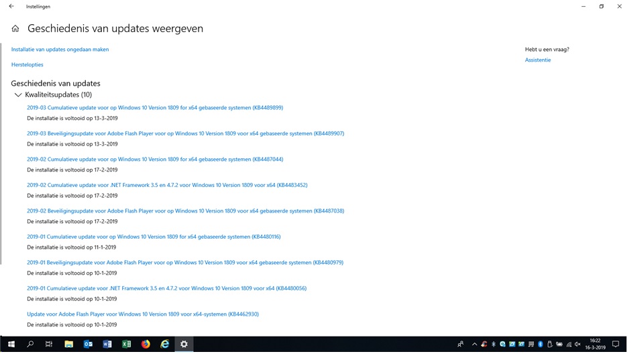Viewport: 644px width, 362px height.
Task: Open 2019-01 Cumulatieve update KB4480116 link
Action: pos(154,237)
